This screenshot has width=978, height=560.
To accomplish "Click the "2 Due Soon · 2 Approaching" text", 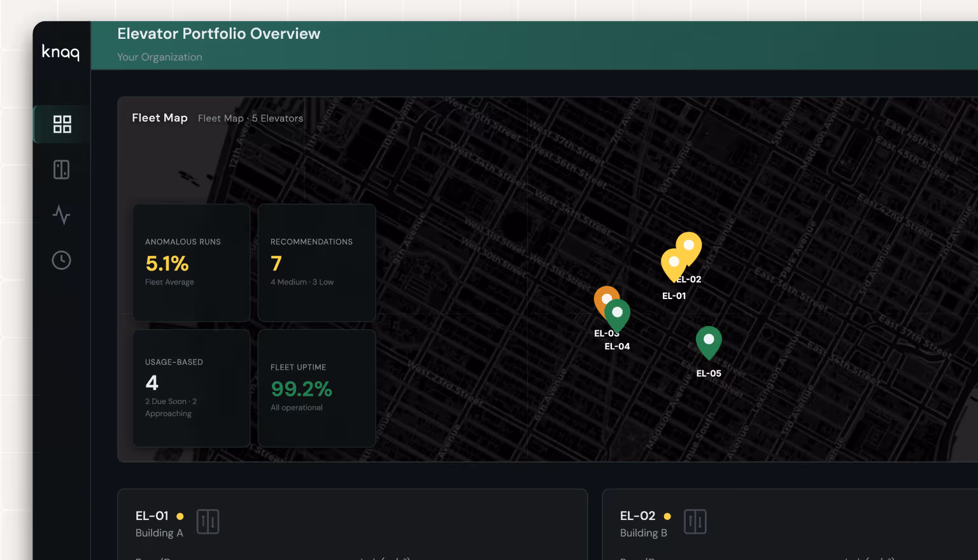I will (x=171, y=407).
